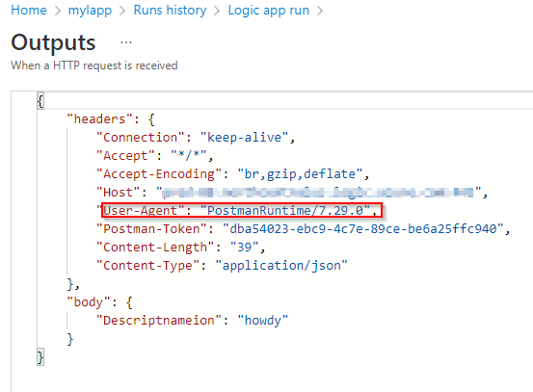533x392 pixels.
Task: Click the "body" JSON key
Action: (89, 302)
